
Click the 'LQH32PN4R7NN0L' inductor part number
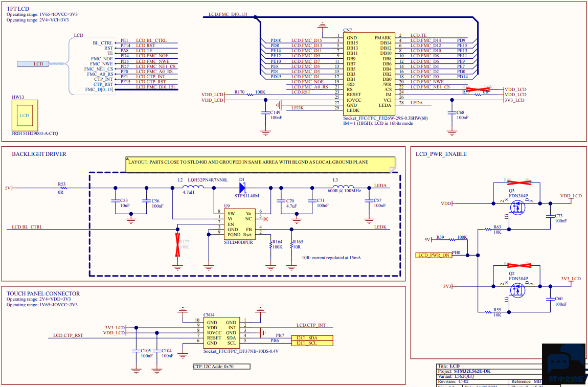pyautogui.click(x=208, y=180)
